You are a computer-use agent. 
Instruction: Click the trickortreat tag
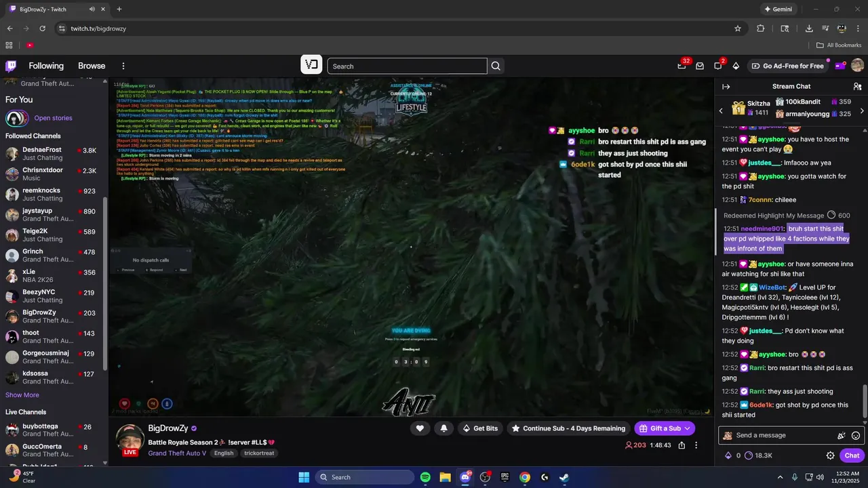(259, 453)
